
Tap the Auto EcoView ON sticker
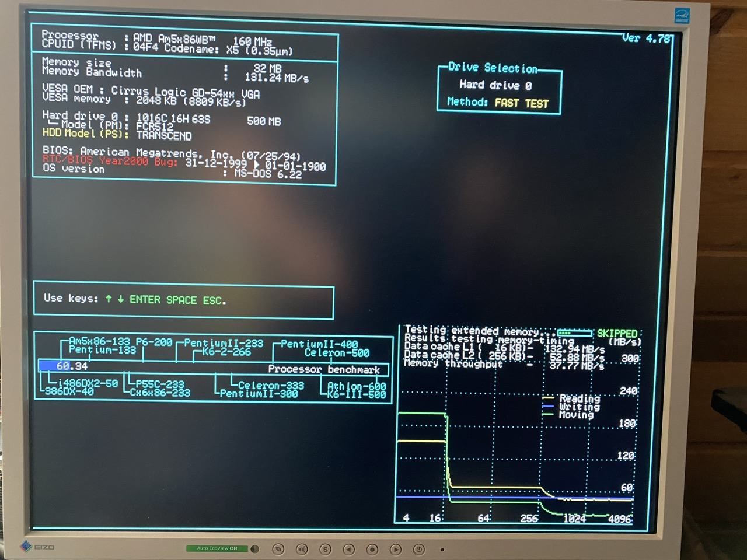[217, 548]
